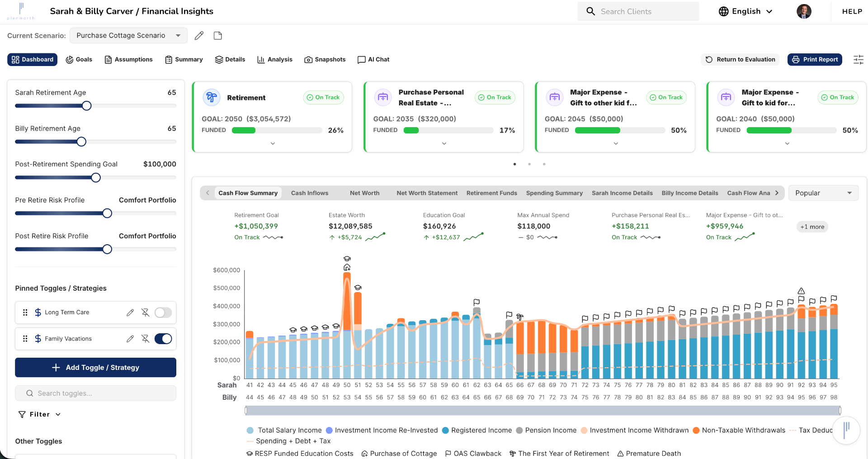The height and width of the screenshot is (459, 868).
Task: Switch to the Net Worth tab
Action: pos(364,193)
